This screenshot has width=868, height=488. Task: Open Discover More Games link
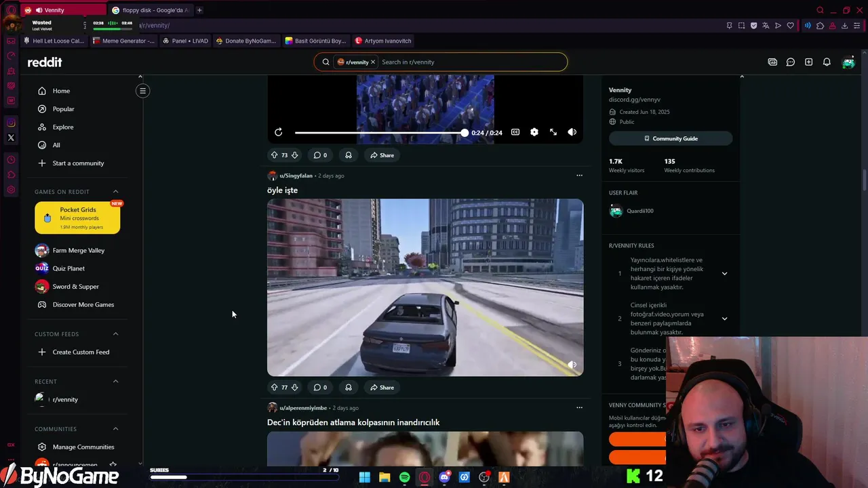(x=83, y=305)
